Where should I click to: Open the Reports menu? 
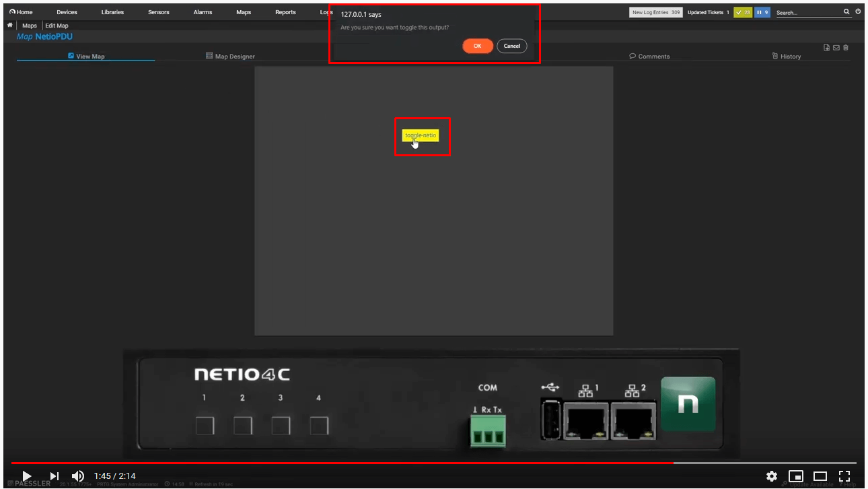coord(285,12)
